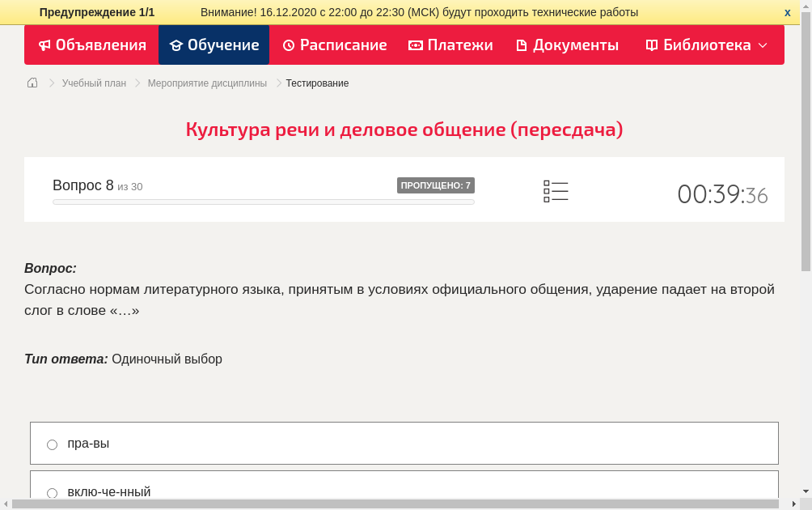Dismiss the maintenance warning with the x
Screen dimensions: 812x510
pos(787,12)
